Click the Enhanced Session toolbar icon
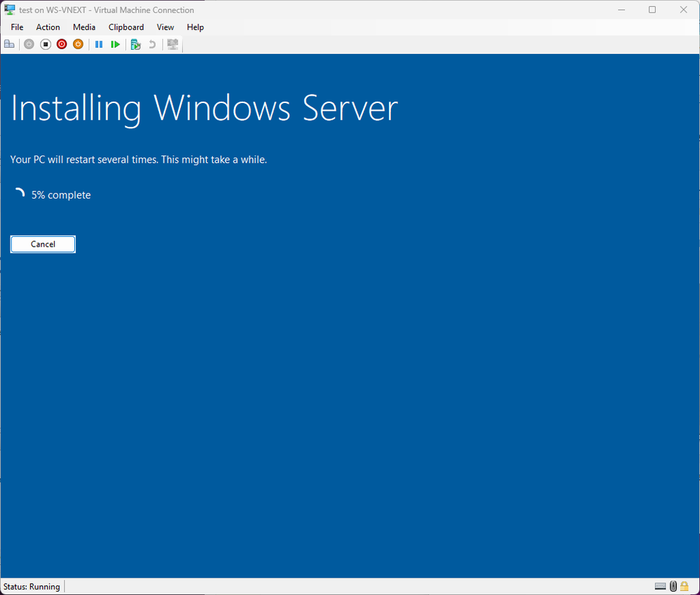The width and height of the screenshot is (700, 595). point(173,44)
